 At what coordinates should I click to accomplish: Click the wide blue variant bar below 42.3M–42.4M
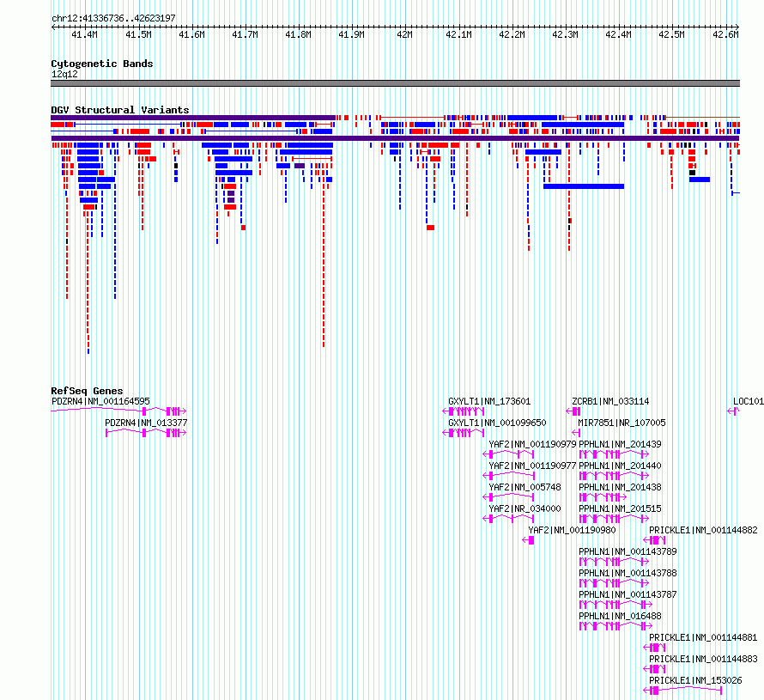(584, 186)
